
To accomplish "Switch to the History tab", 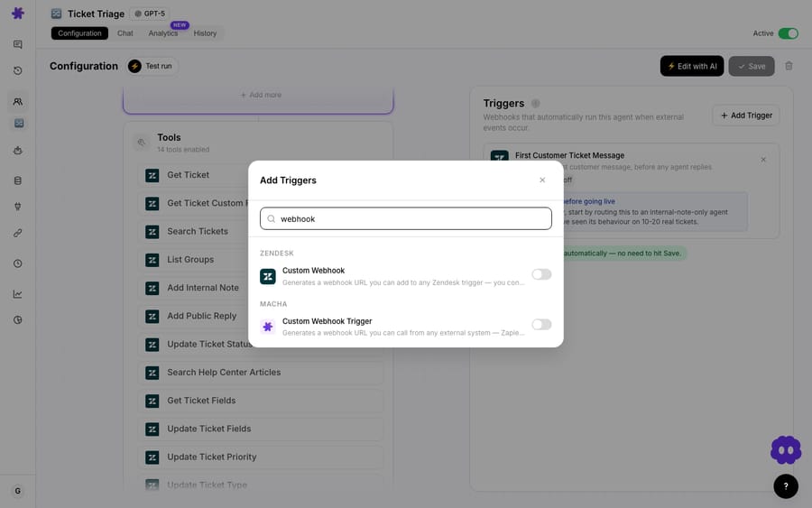I will coord(205,33).
